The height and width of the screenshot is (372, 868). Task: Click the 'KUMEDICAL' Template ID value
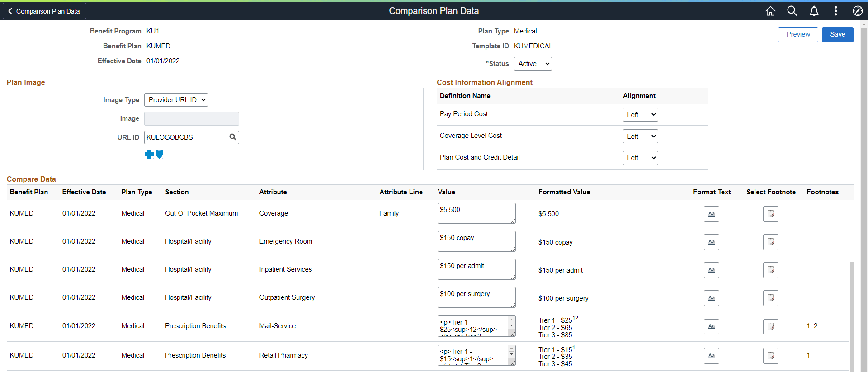533,46
